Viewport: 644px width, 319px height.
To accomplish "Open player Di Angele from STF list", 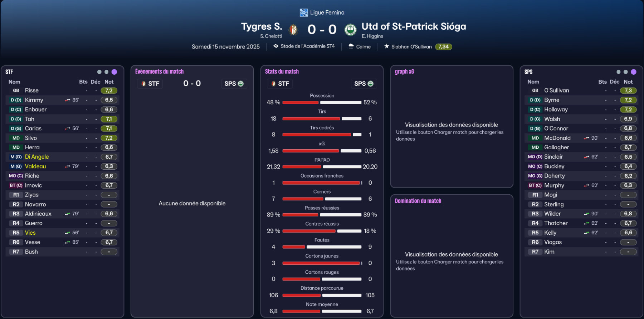I will [x=37, y=157].
